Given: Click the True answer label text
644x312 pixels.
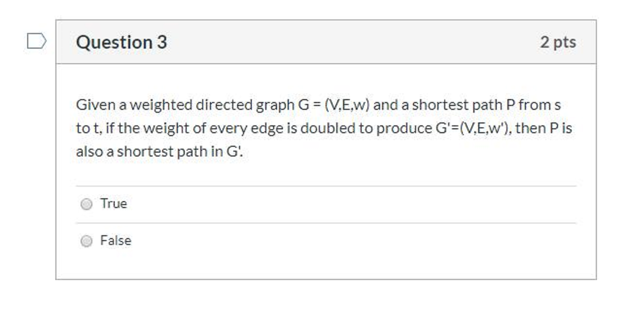Looking at the screenshot, I should (x=113, y=204).
